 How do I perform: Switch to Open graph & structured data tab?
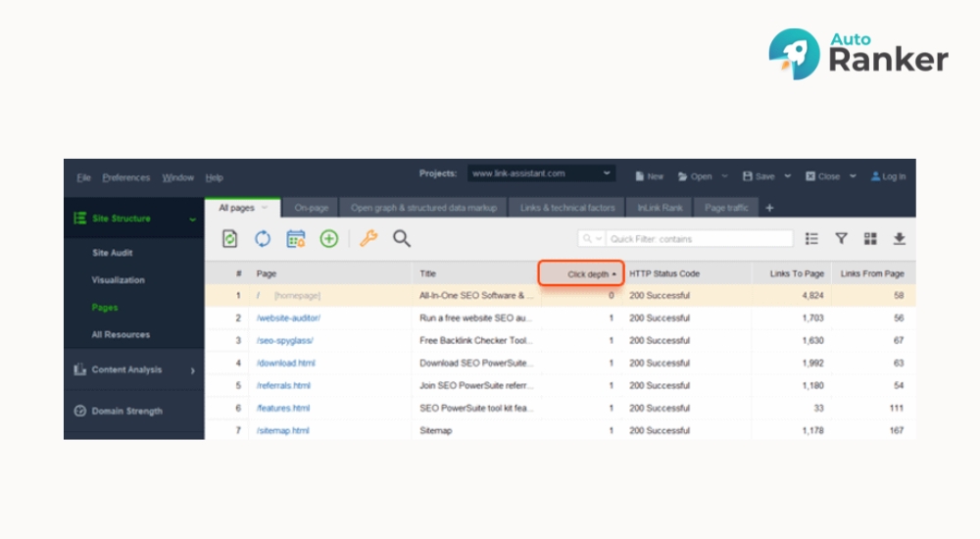point(423,208)
